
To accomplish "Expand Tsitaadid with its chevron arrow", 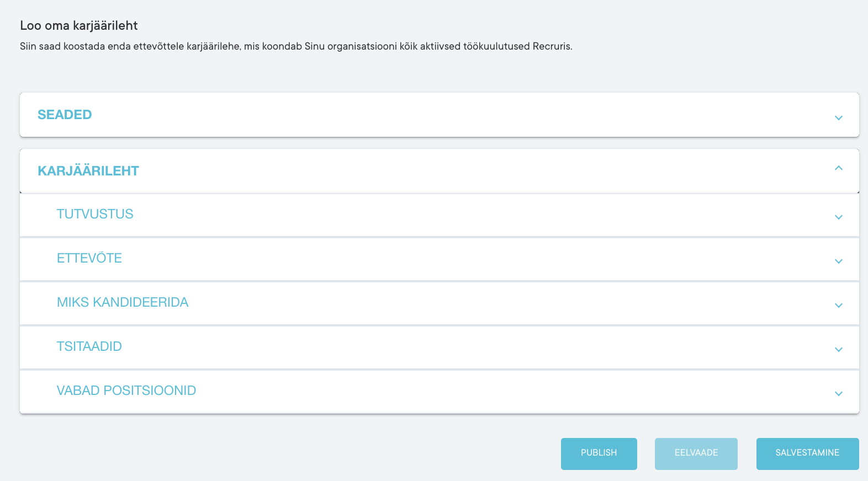I will (838, 349).
